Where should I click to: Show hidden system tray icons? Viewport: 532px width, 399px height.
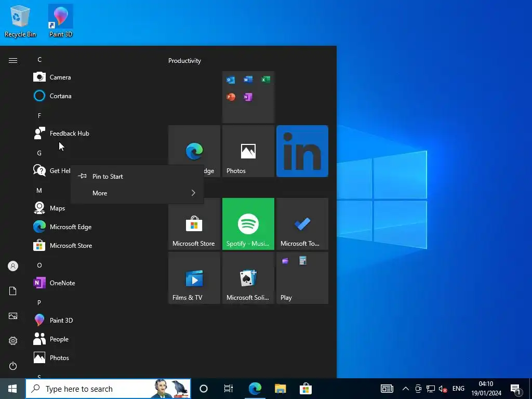pos(405,389)
